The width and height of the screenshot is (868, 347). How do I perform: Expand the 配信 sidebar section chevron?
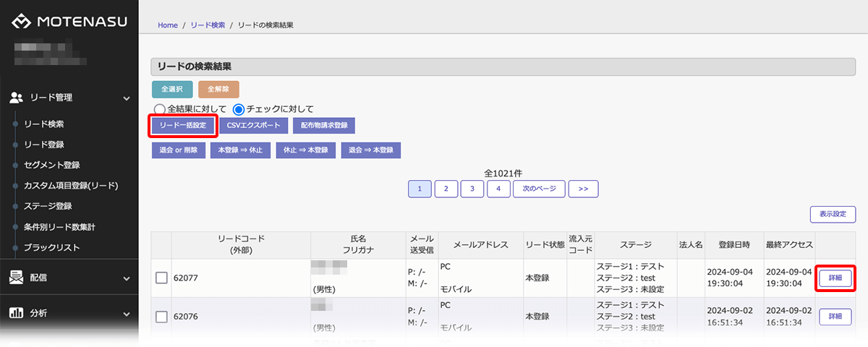click(127, 278)
